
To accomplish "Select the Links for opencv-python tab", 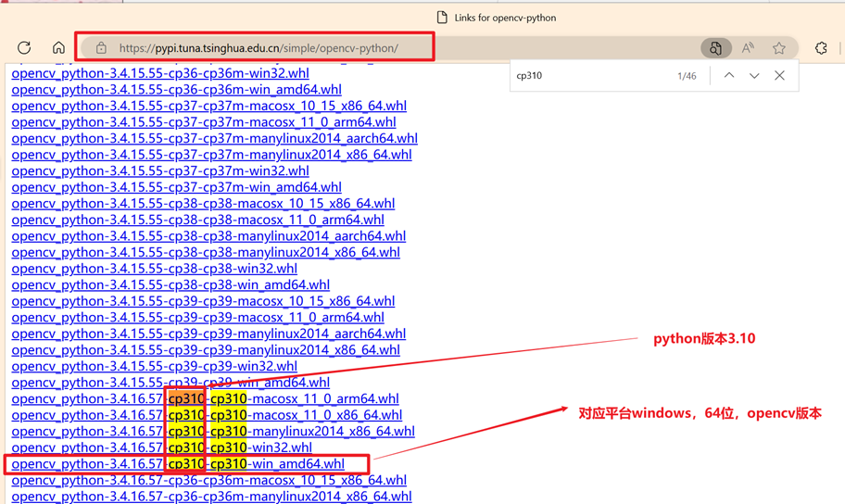I will tap(496, 18).
